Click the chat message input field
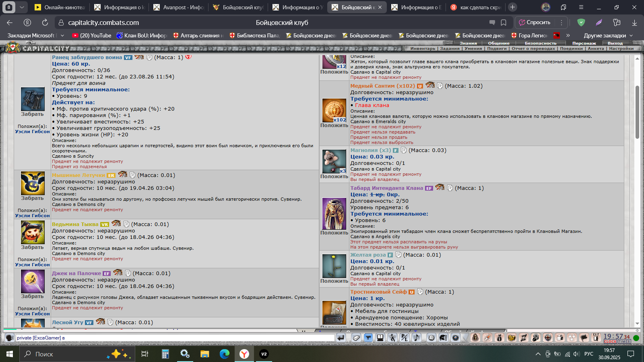This screenshot has height=362, width=644. [x=175, y=338]
